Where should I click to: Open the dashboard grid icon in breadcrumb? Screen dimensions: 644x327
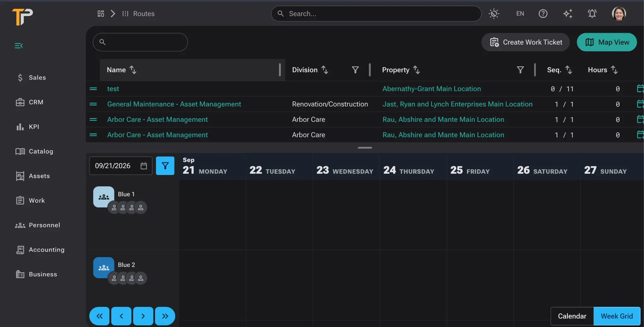coord(101,14)
